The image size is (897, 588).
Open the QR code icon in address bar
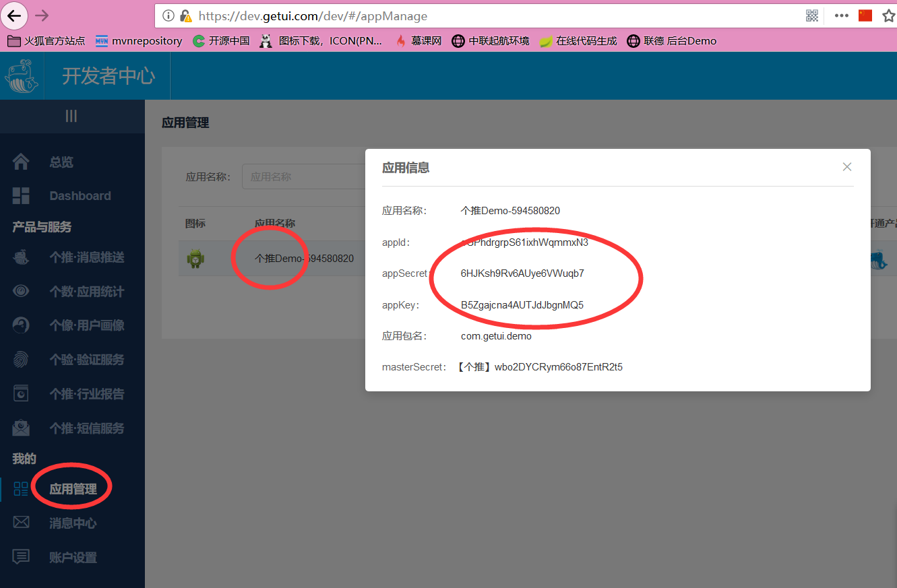pos(812,15)
